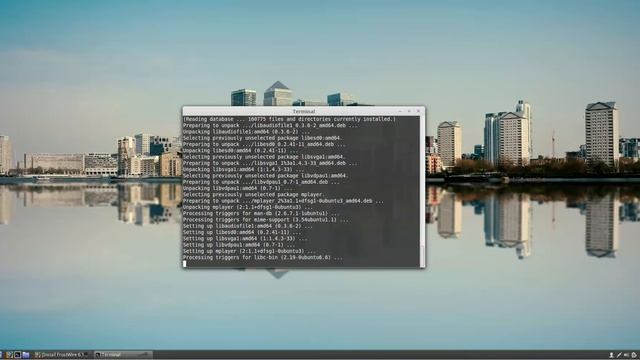Open the terminal launcher icon in taskbar

(18, 355)
